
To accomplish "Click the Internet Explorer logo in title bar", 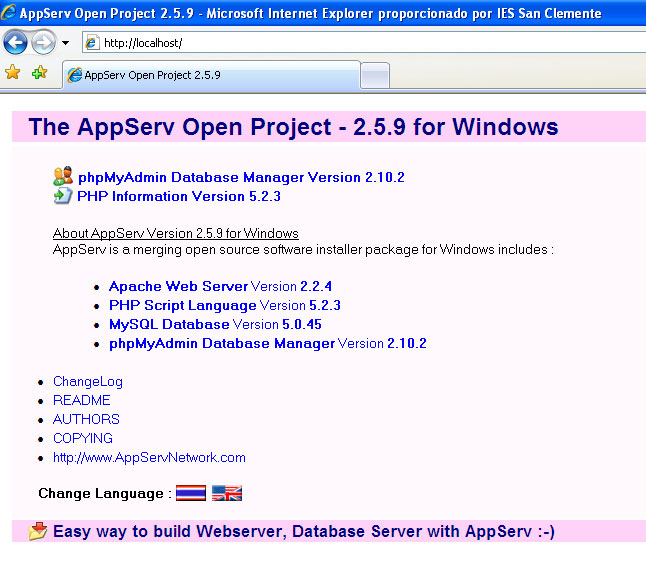I will click(8, 12).
